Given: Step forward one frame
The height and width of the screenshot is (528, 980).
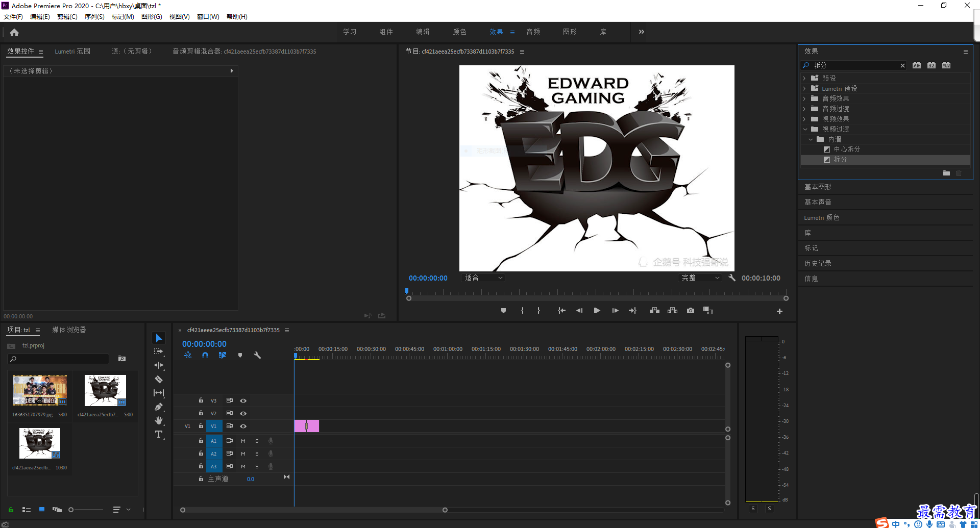Looking at the screenshot, I should click(615, 311).
